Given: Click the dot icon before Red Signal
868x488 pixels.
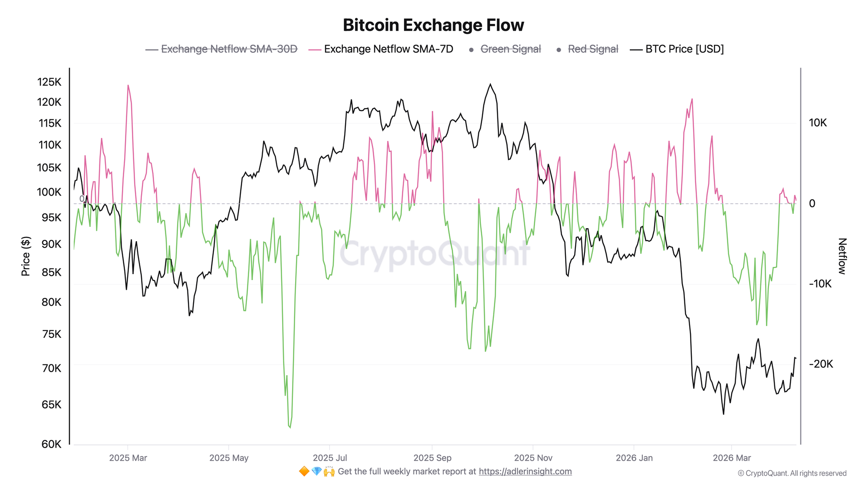Looking at the screenshot, I should (x=559, y=50).
